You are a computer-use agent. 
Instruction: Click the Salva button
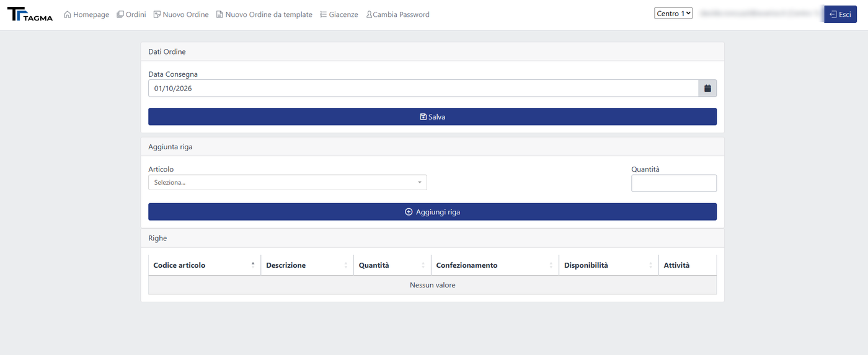(432, 116)
